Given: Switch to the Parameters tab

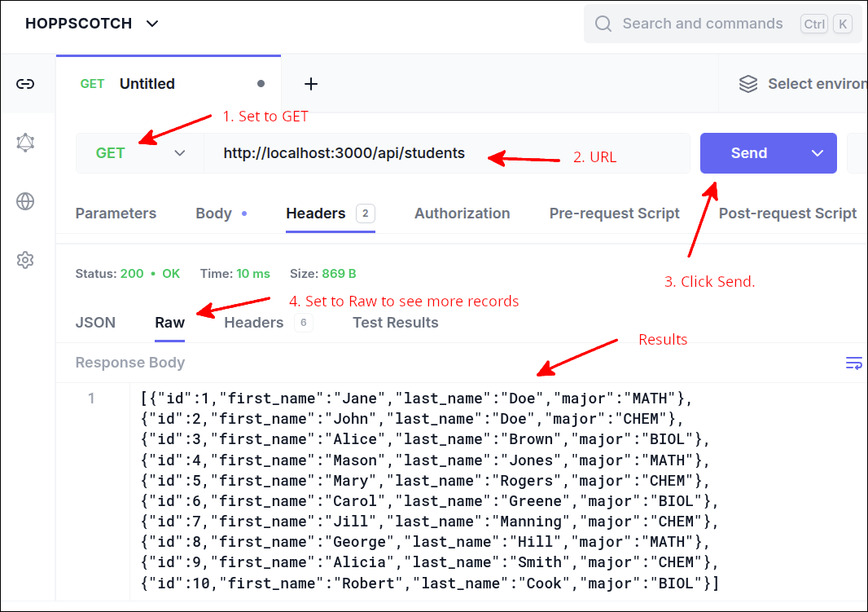Looking at the screenshot, I should click(116, 214).
